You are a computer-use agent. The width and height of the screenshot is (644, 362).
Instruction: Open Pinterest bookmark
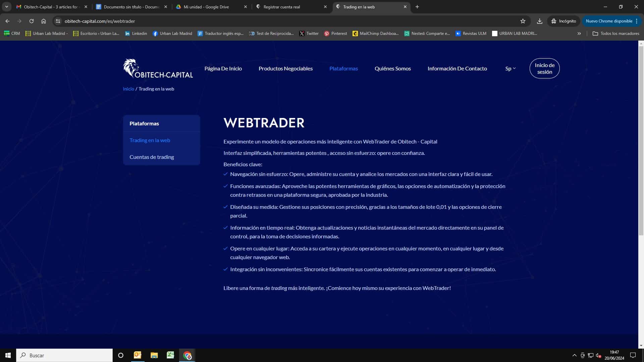[335, 34]
